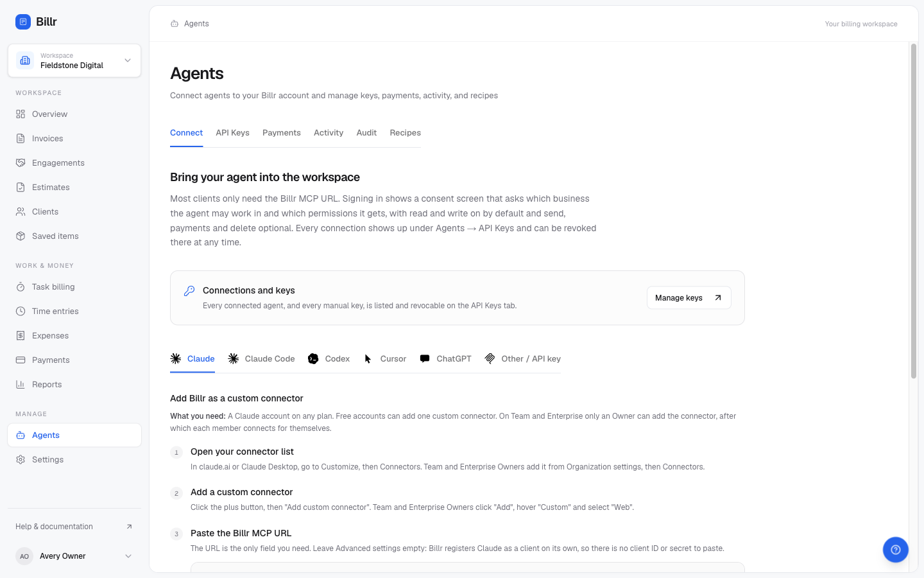Click the Billr logo icon
The width and height of the screenshot is (924, 578).
(x=23, y=22)
